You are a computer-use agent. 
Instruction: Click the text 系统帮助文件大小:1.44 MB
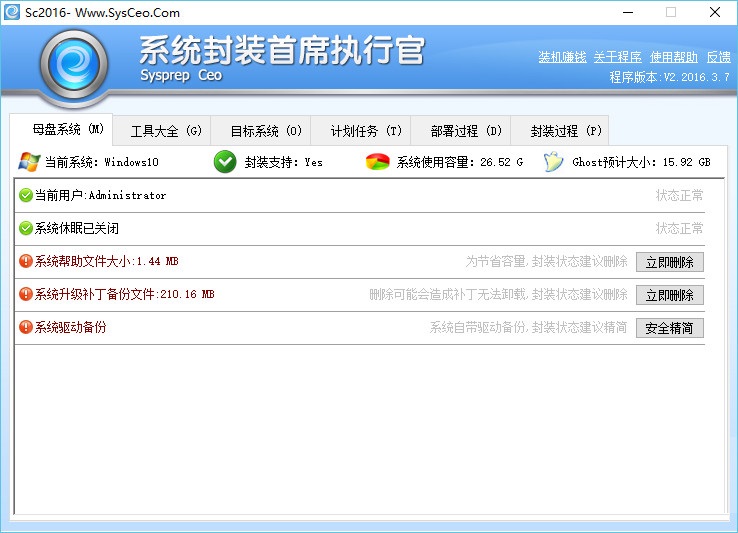(x=106, y=261)
